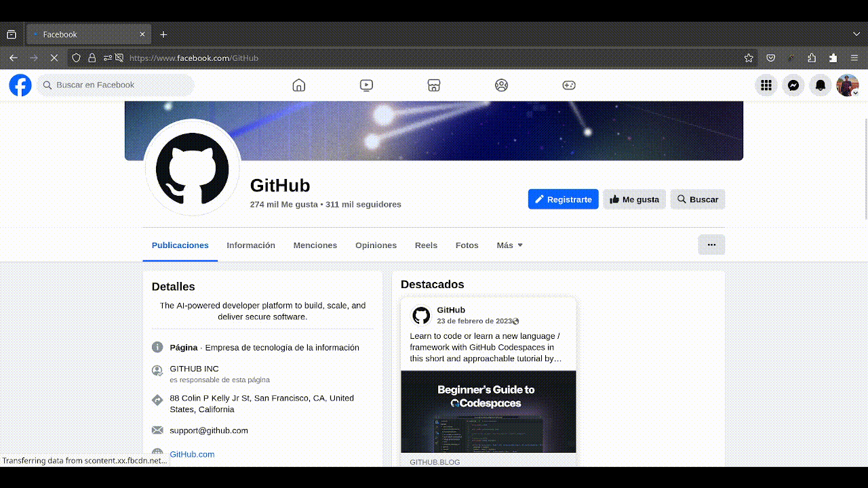This screenshot has width=868, height=488.
Task: Switch to the Reels tab
Action: (x=426, y=245)
